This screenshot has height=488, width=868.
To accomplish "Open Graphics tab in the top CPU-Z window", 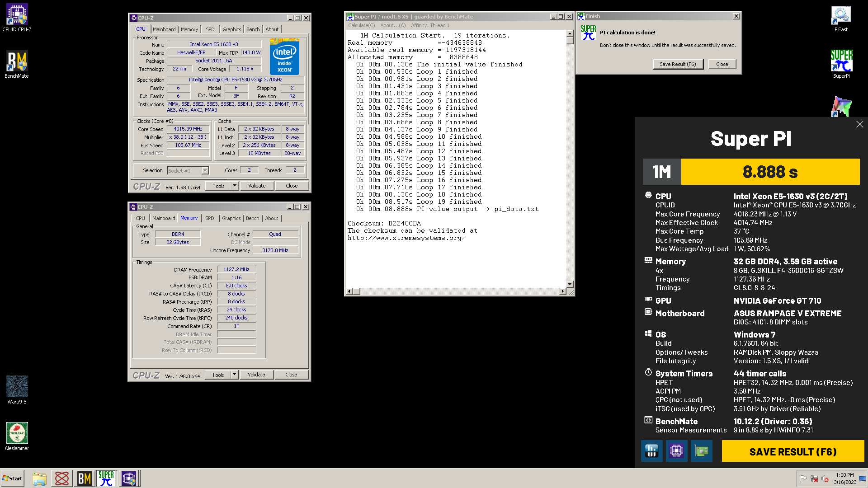I will click(232, 29).
